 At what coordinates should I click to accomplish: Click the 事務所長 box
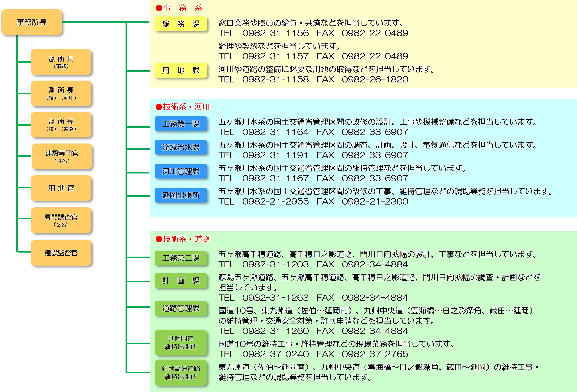coord(32,22)
